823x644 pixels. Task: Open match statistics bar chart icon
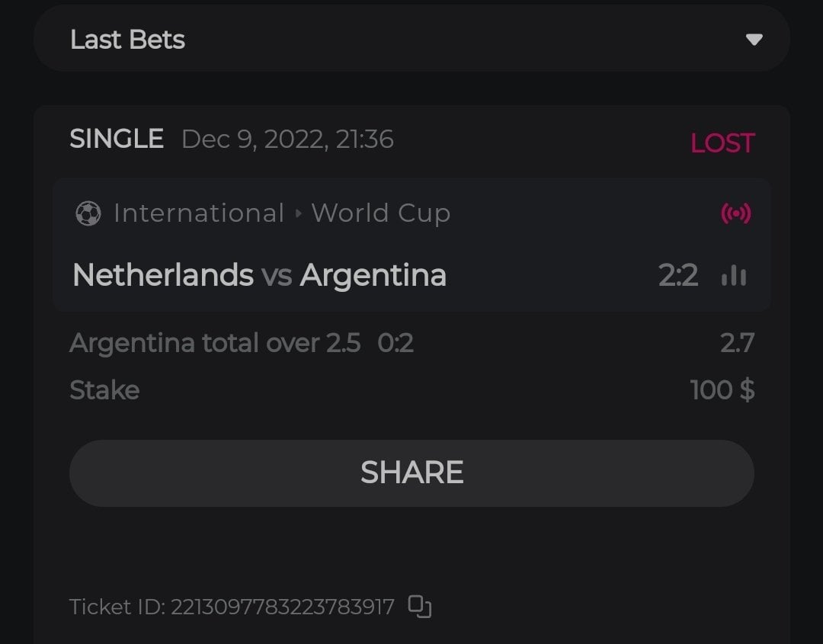(x=734, y=275)
